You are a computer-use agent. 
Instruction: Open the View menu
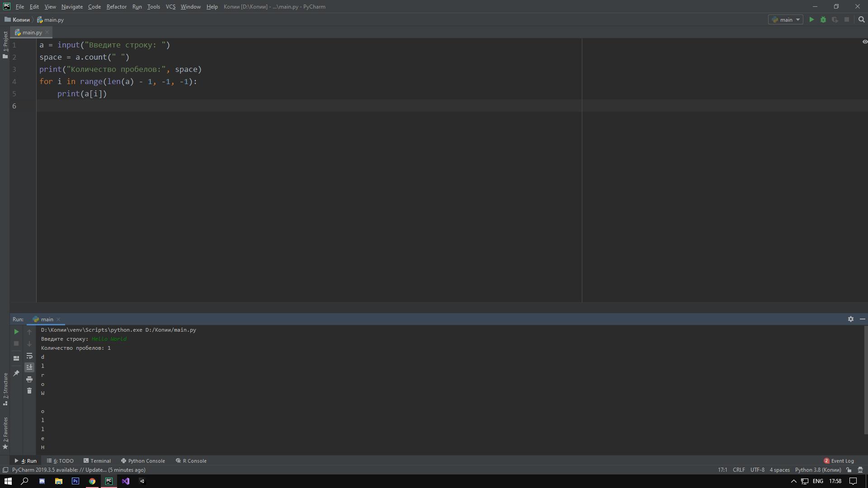[50, 7]
